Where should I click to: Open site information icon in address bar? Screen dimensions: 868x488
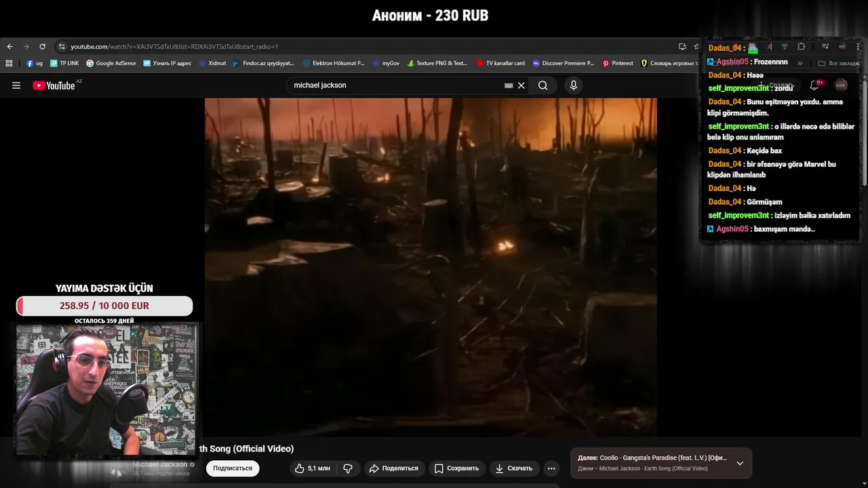pyautogui.click(x=62, y=47)
